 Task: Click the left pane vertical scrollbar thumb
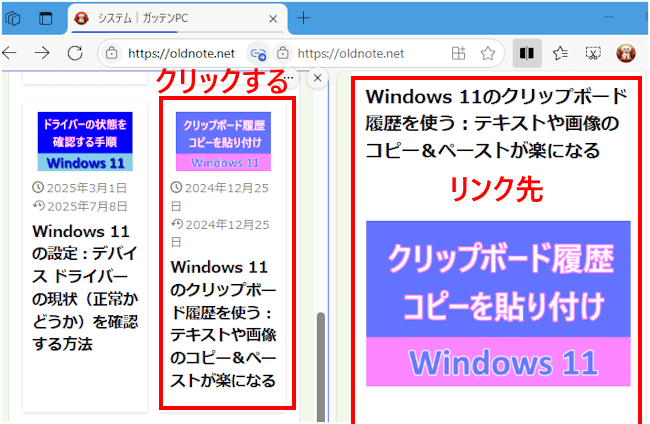[x=321, y=367]
